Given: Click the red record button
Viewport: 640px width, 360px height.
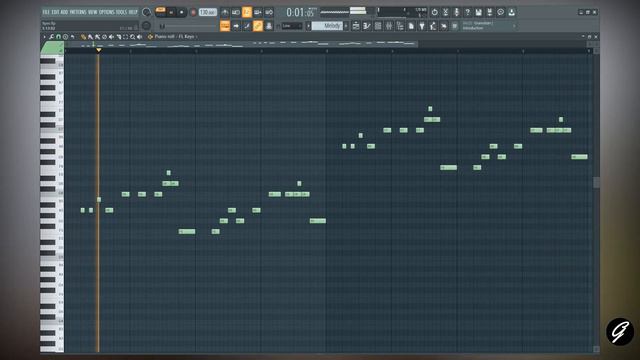Looking at the screenshot, I should [x=193, y=12].
